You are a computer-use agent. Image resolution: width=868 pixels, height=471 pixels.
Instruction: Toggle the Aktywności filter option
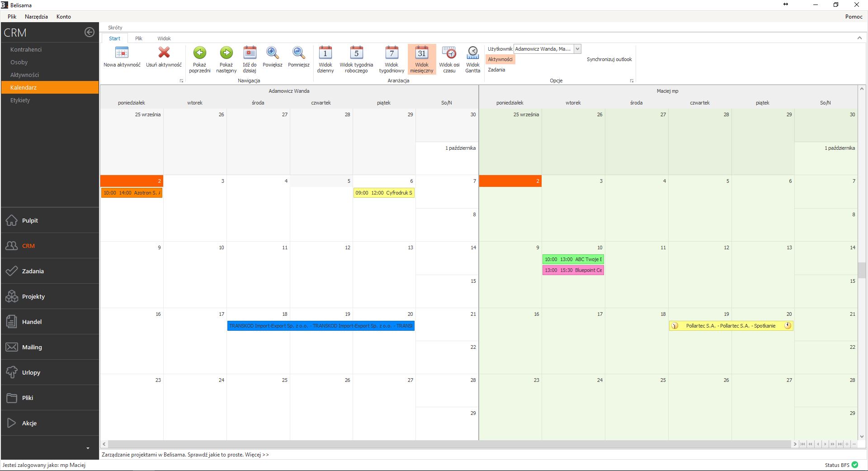[500, 59]
